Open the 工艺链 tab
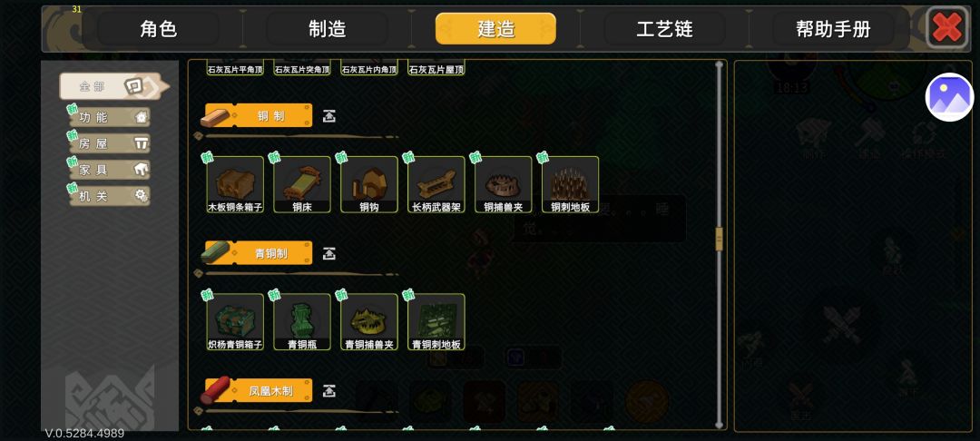 tap(664, 29)
